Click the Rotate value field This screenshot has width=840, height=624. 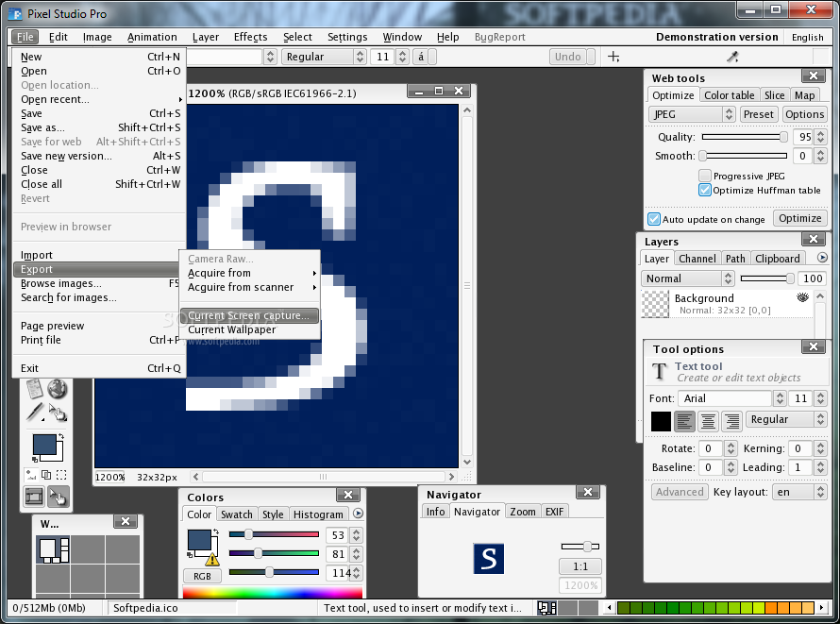pyautogui.click(x=711, y=448)
